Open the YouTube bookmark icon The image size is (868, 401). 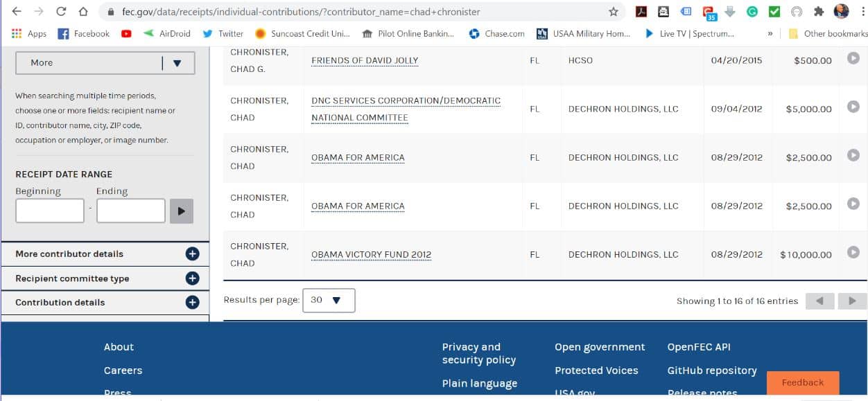pyautogui.click(x=126, y=33)
